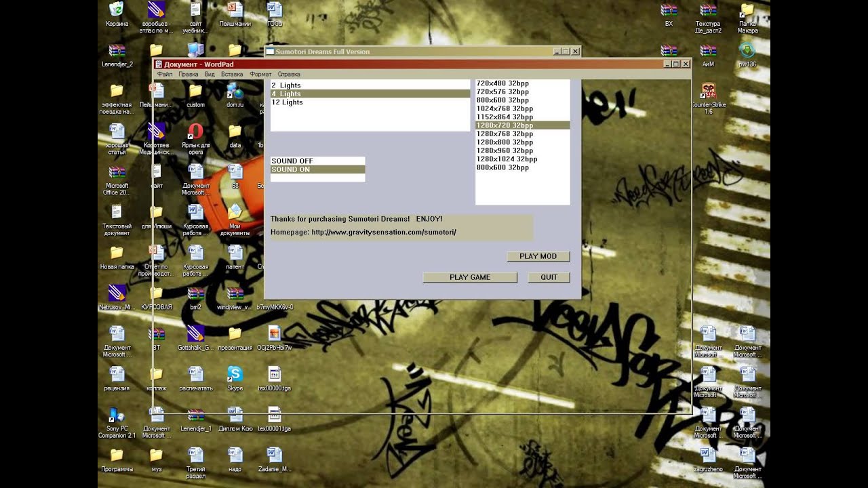This screenshot has height=488, width=868.
Task: Select the BX archive icon
Action: pyautogui.click(x=669, y=9)
